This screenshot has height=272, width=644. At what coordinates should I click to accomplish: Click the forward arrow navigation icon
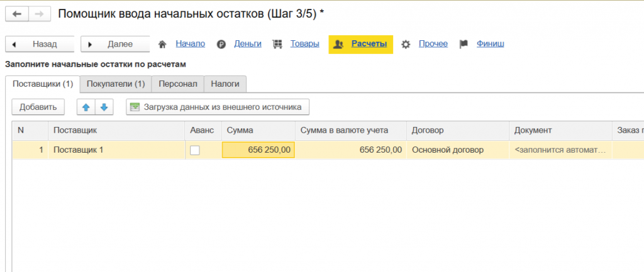click(x=39, y=14)
